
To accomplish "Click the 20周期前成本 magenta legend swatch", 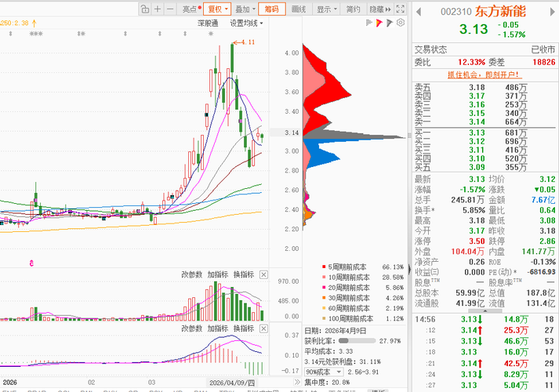I will (324, 287).
